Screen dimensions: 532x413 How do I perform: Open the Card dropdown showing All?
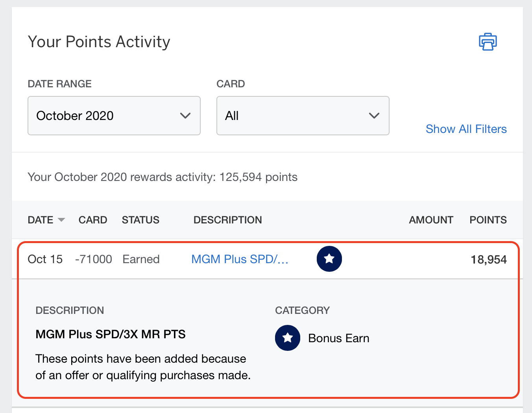click(x=303, y=116)
